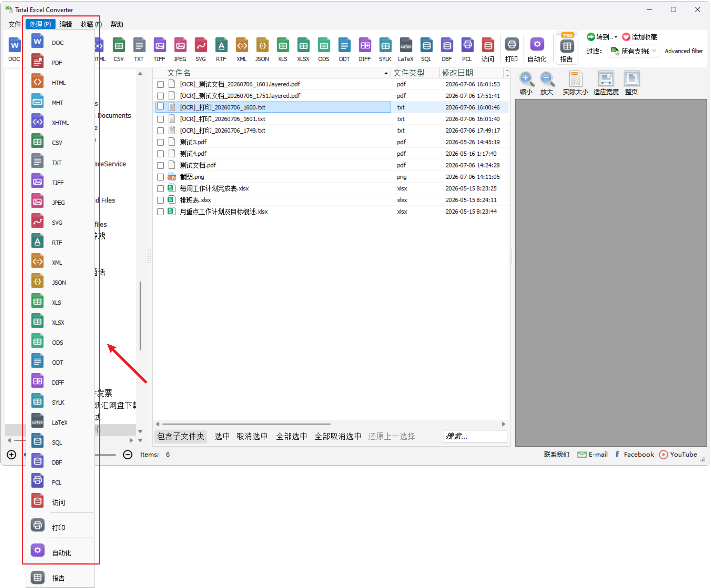Click the XLS toolbar icon
The image size is (711, 588).
tap(283, 49)
